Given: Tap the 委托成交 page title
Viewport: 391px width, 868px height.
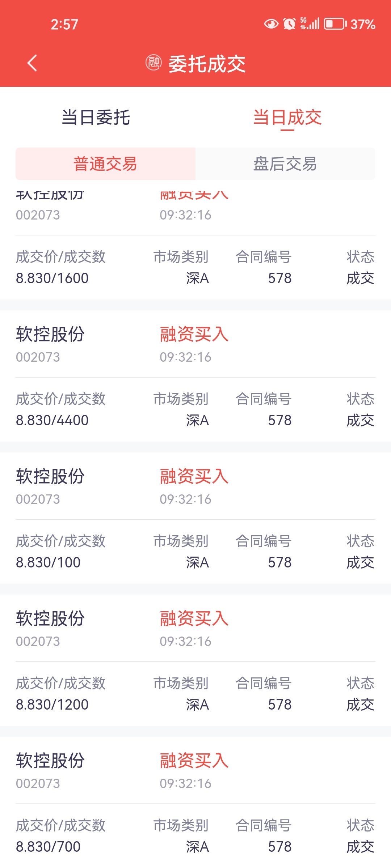Looking at the screenshot, I should click(x=207, y=64).
